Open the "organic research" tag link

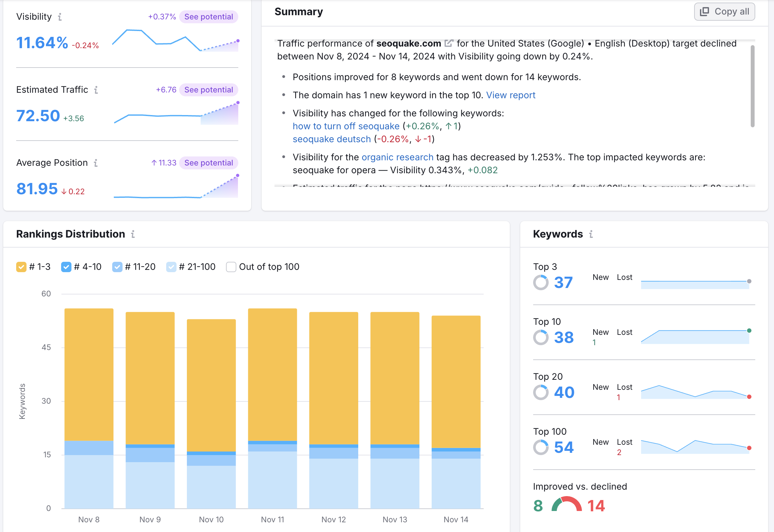(398, 157)
